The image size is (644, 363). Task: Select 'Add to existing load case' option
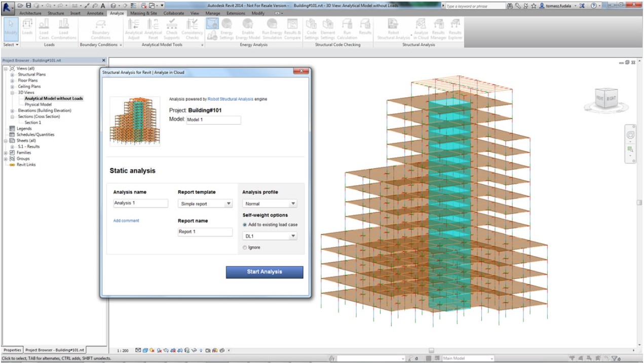click(245, 226)
